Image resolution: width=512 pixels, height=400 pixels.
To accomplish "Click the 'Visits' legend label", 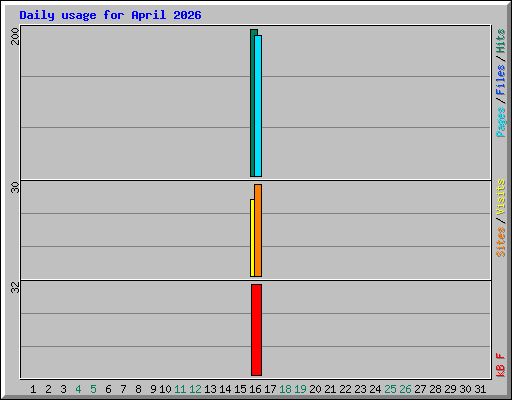I will pos(500,197).
